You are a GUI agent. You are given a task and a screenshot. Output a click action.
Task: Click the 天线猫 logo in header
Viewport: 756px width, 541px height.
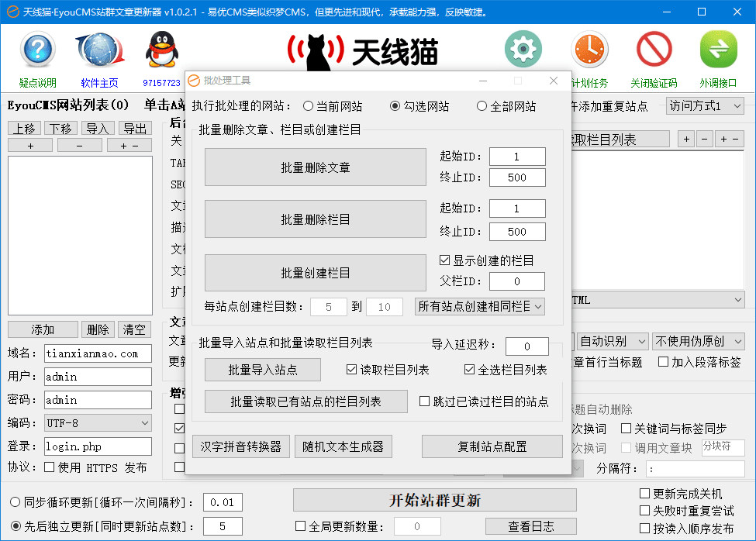point(363,51)
